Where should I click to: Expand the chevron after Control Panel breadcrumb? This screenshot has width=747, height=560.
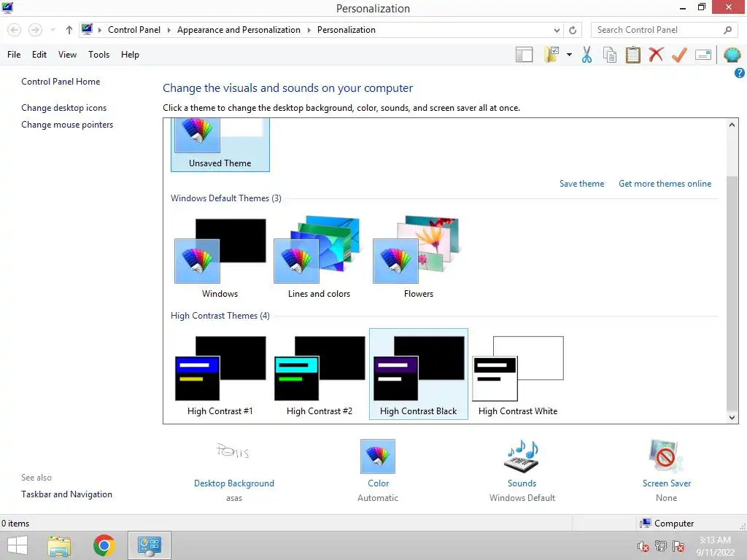[x=169, y=30]
